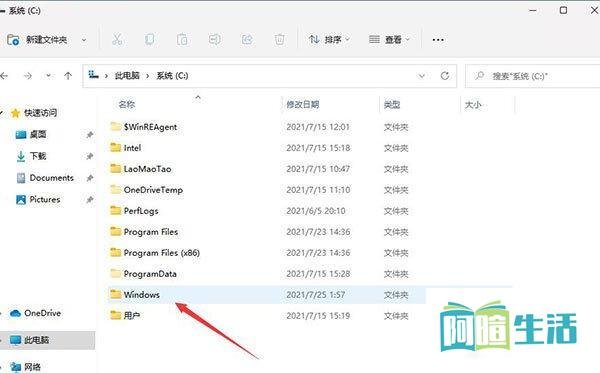Screen dimensions: 600x373
Task: Click the Cut scissors icon
Action: 117,39
